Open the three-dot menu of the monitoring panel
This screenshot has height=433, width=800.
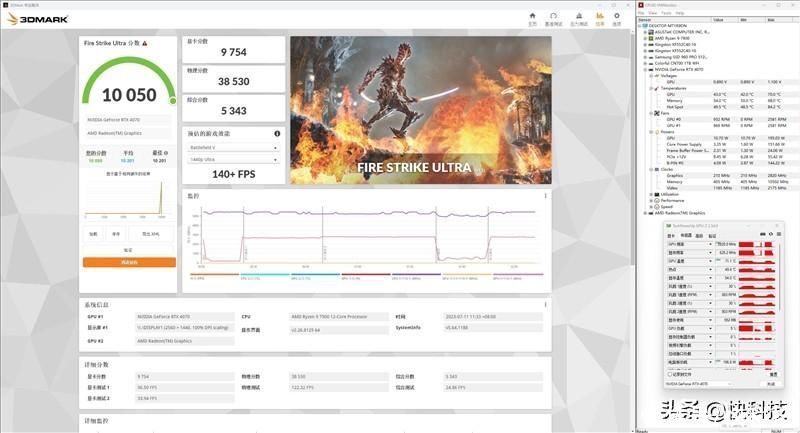click(545, 196)
